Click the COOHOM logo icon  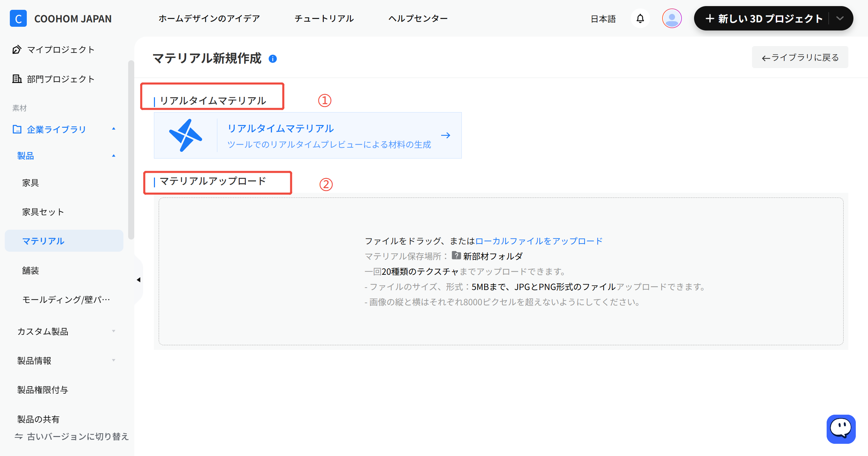tap(18, 18)
